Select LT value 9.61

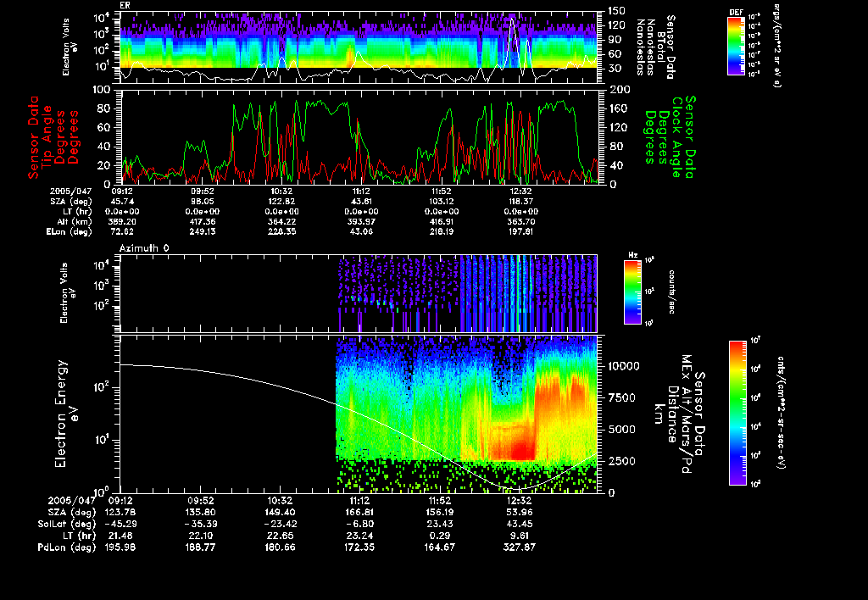519,536
